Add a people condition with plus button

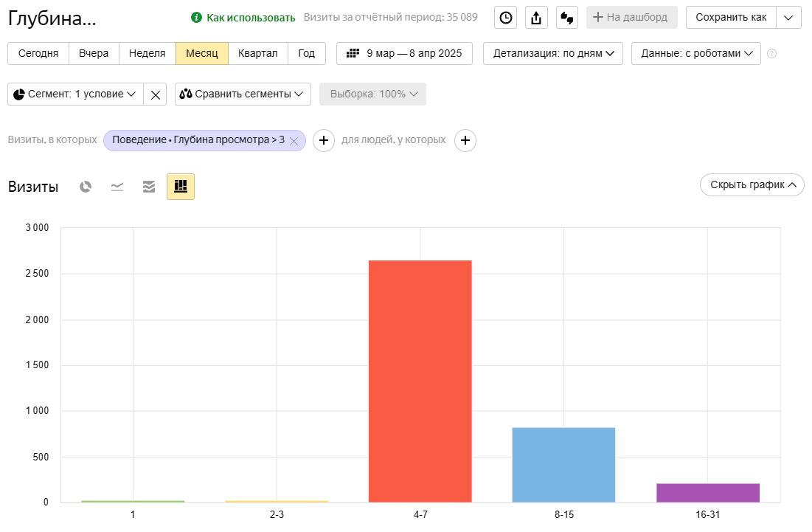click(465, 140)
